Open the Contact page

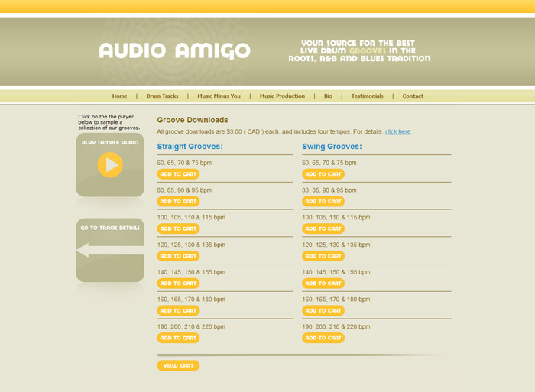tap(413, 96)
